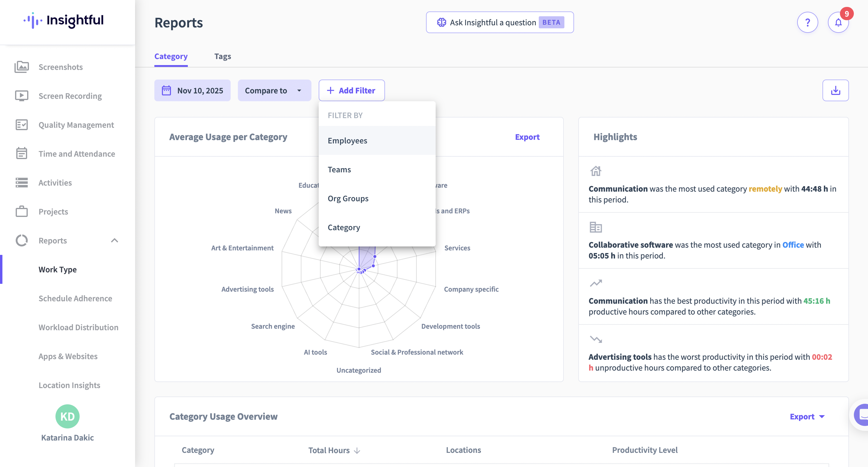Open the Activities list icon

[22, 183]
